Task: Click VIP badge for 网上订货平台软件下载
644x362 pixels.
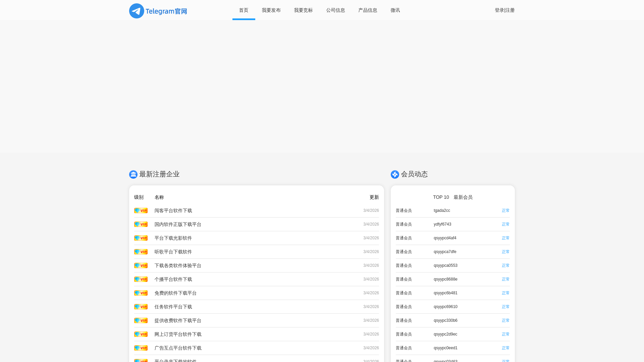Action: click(x=141, y=334)
